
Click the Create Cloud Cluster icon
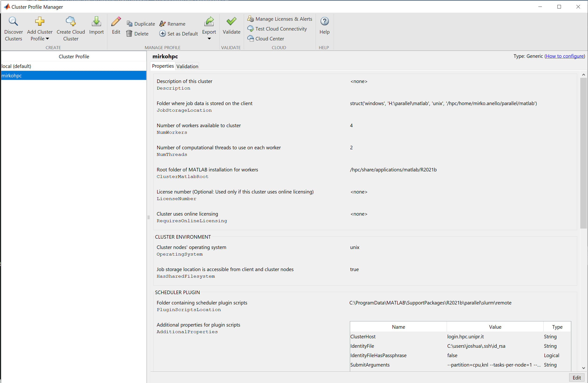point(71,22)
